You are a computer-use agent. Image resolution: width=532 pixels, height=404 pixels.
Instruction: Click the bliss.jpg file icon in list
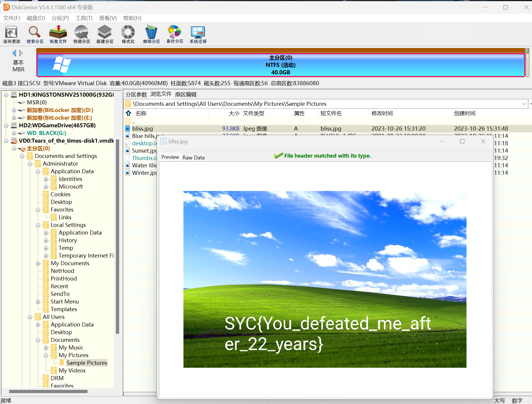pyautogui.click(x=127, y=128)
